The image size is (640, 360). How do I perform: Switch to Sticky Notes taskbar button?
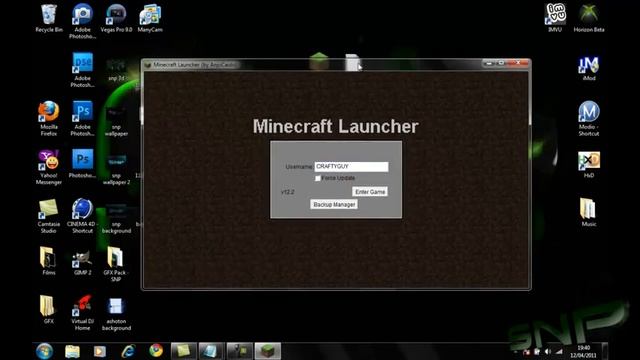point(183,351)
